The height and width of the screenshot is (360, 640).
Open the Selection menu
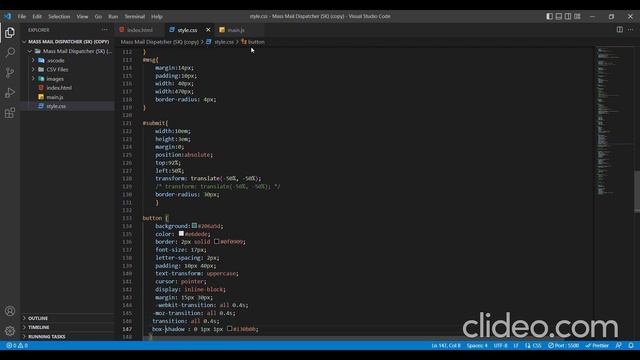point(59,16)
